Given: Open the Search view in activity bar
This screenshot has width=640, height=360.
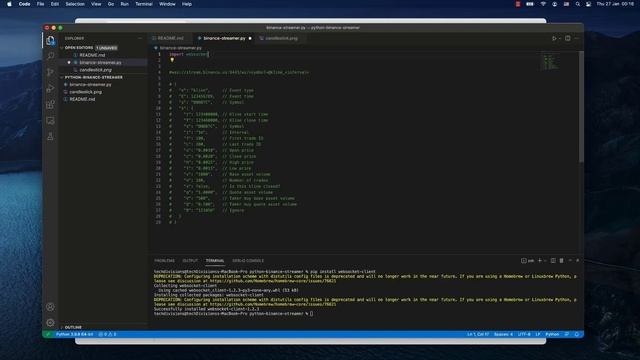Looking at the screenshot, I should [50, 56].
